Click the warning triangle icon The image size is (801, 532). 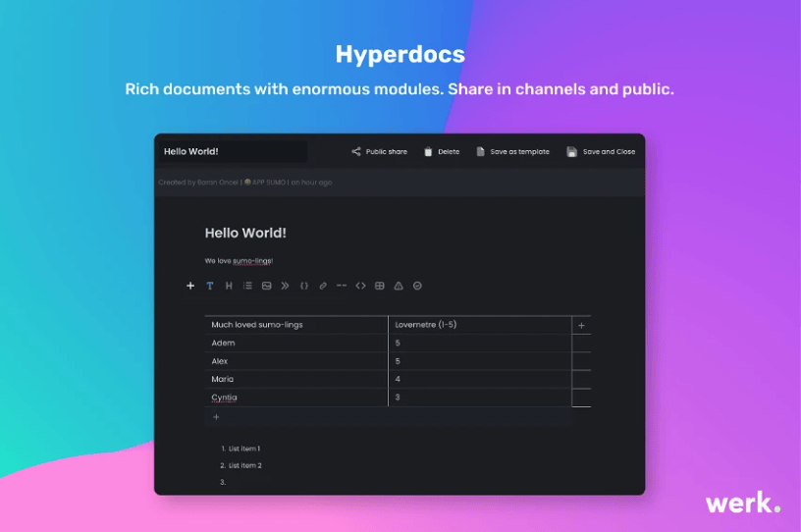tap(399, 286)
